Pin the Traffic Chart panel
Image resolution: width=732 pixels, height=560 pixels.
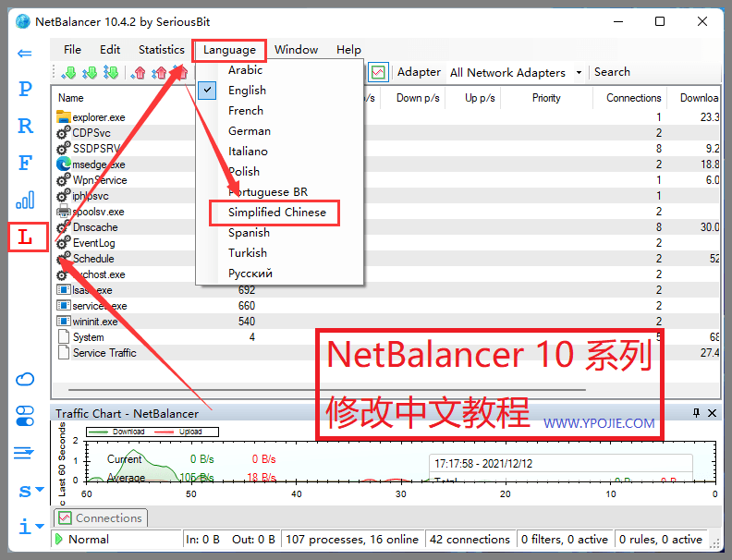pyautogui.click(x=696, y=413)
